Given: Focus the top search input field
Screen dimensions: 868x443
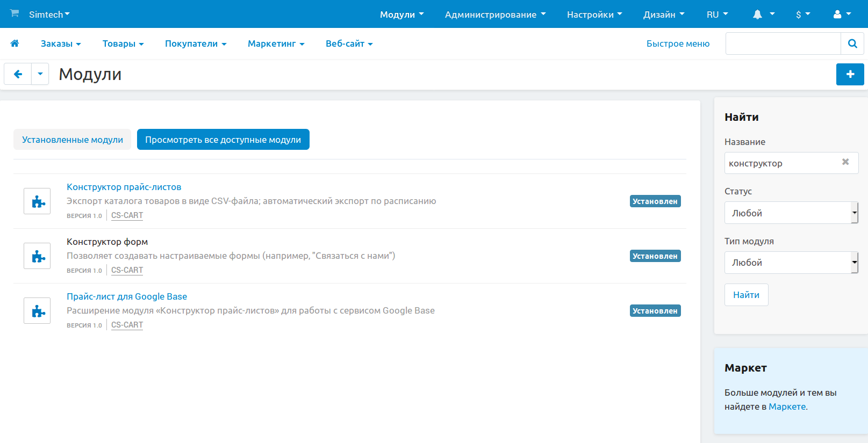Looking at the screenshot, I should click(x=783, y=43).
